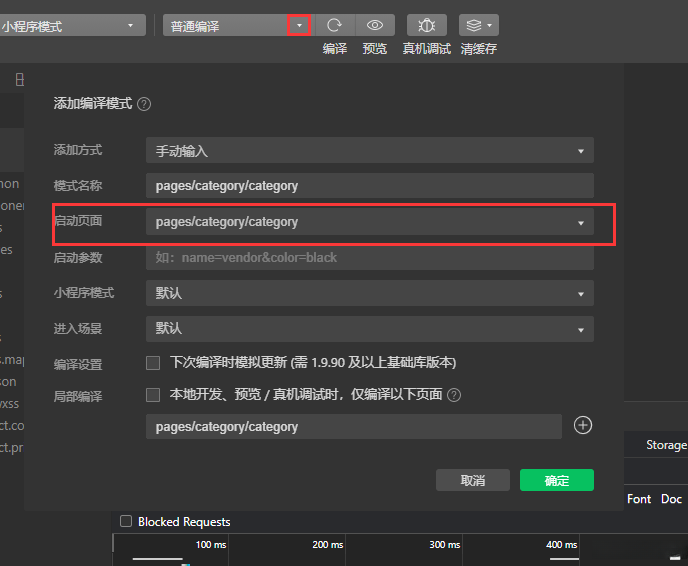Open dropdown arrow next to clear cache icon
Viewport: 688px width, 566px height.
coord(490,25)
